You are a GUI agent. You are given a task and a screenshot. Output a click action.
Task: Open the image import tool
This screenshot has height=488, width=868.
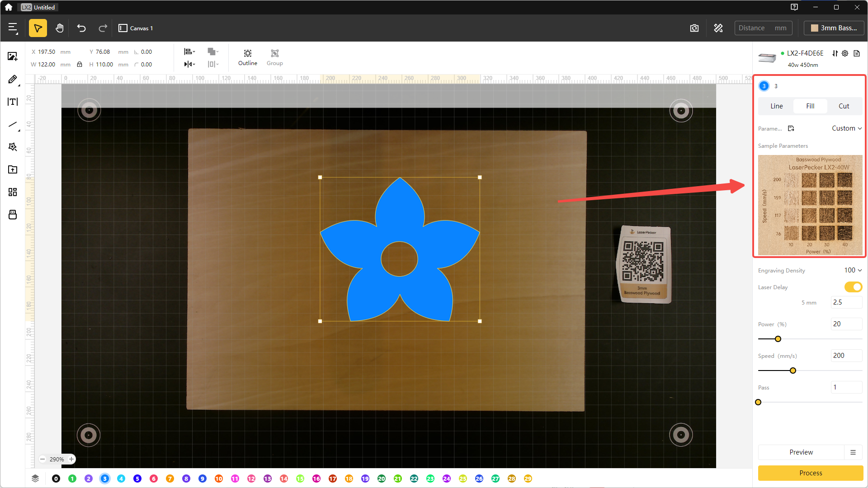tap(13, 56)
